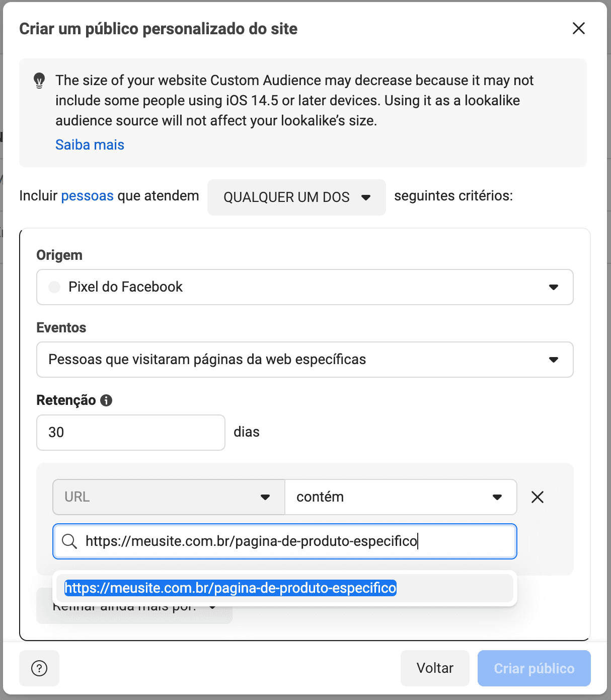Image resolution: width=611 pixels, height=700 pixels.
Task: Change the contém condition dropdown
Action: pyautogui.click(x=401, y=497)
